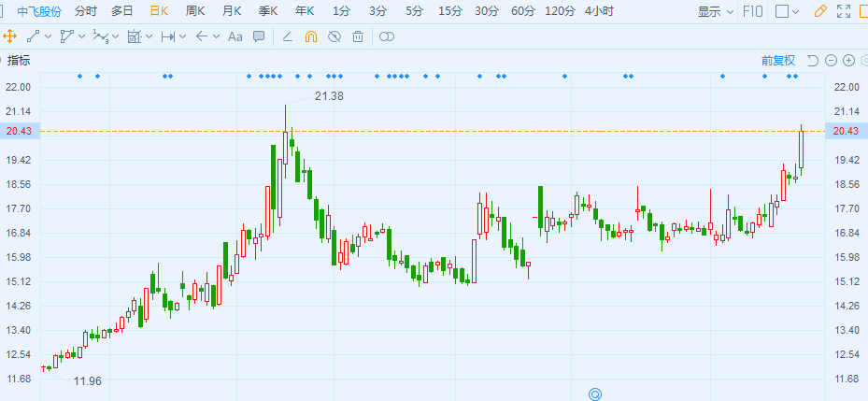Viewport: 868px width, 401px height.
Task: Expand the arrow tool dropdown arrow
Action: [216, 37]
